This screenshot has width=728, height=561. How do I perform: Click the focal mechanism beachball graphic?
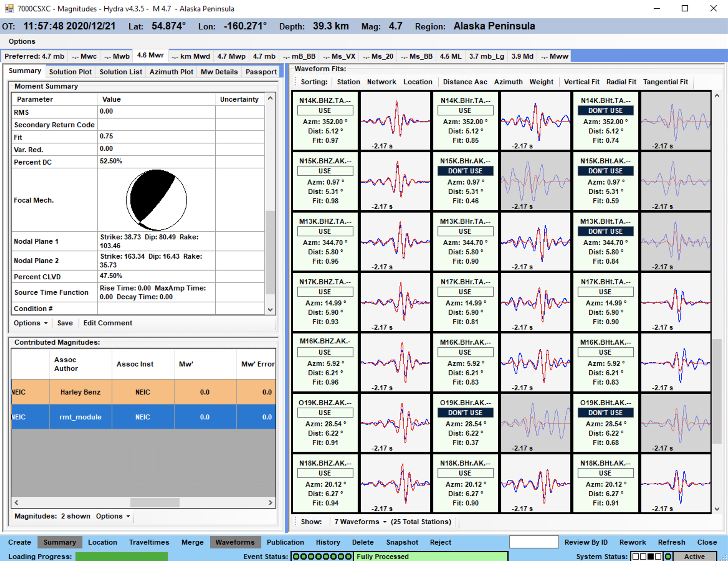[156, 200]
